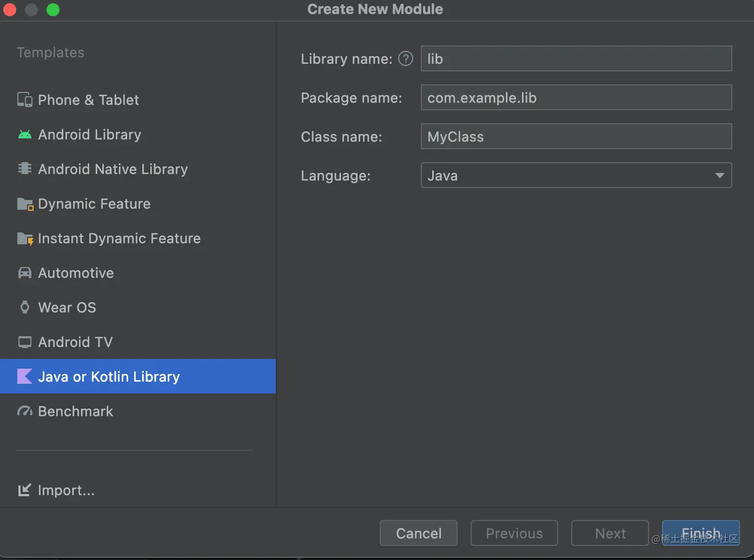Select the Android TV screen icon
The image size is (754, 560).
[25, 342]
